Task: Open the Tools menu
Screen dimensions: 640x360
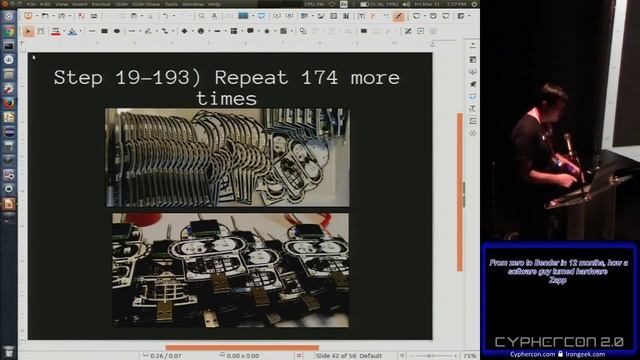Action: (x=171, y=4)
